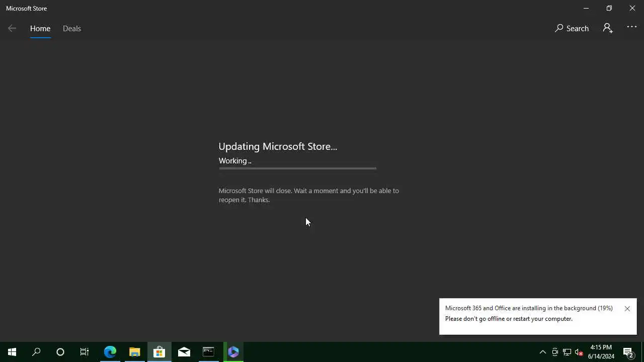Open Cortana circle icon
This screenshot has width=644, height=362.
click(60, 352)
